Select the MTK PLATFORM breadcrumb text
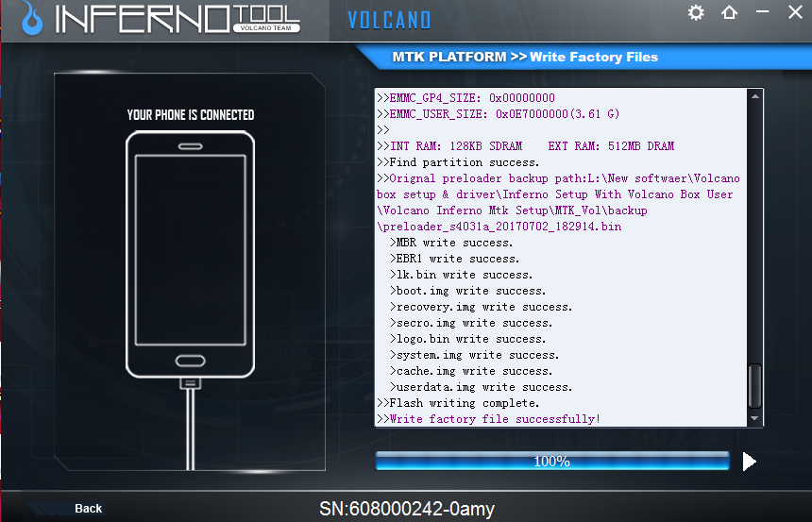 point(449,57)
